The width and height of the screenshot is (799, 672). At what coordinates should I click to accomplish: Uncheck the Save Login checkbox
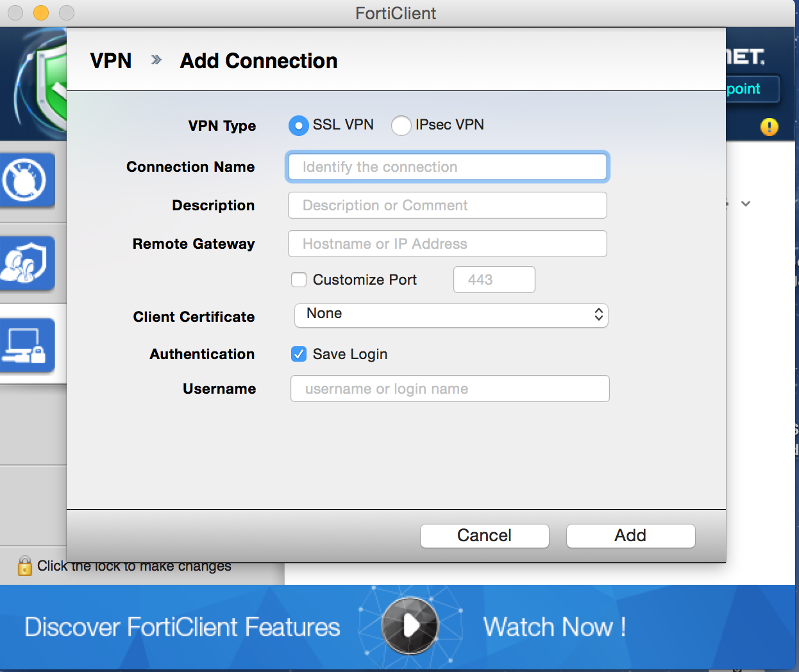[298, 353]
